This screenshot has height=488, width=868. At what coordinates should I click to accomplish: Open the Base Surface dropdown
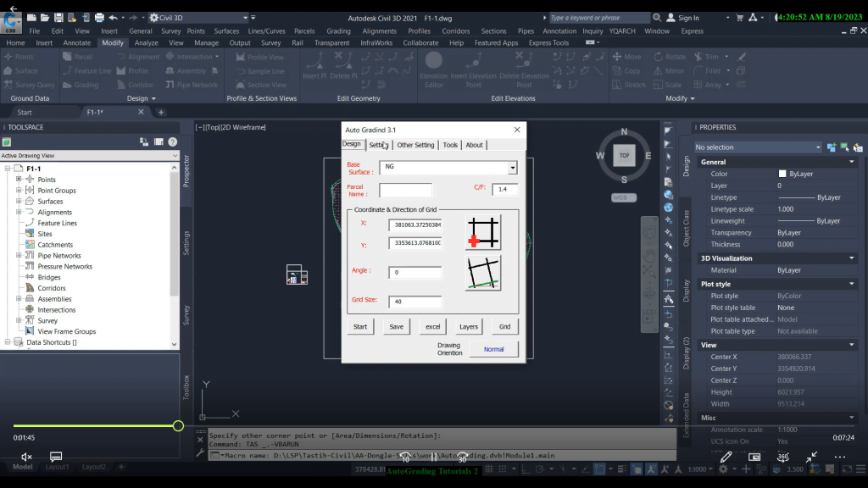pos(512,167)
